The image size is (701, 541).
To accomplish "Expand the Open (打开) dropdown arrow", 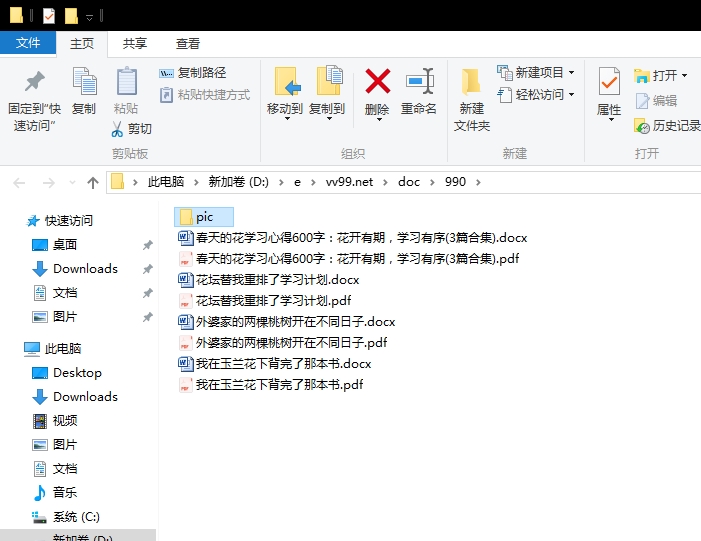I will [684, 76].
